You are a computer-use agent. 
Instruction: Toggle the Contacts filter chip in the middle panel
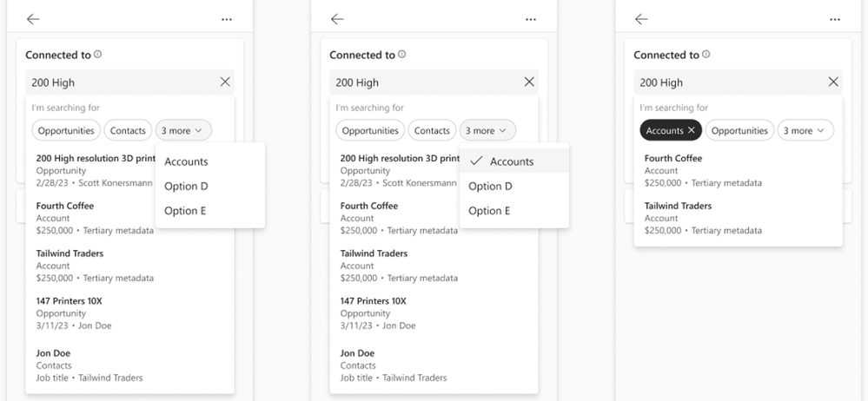[432, 130]
